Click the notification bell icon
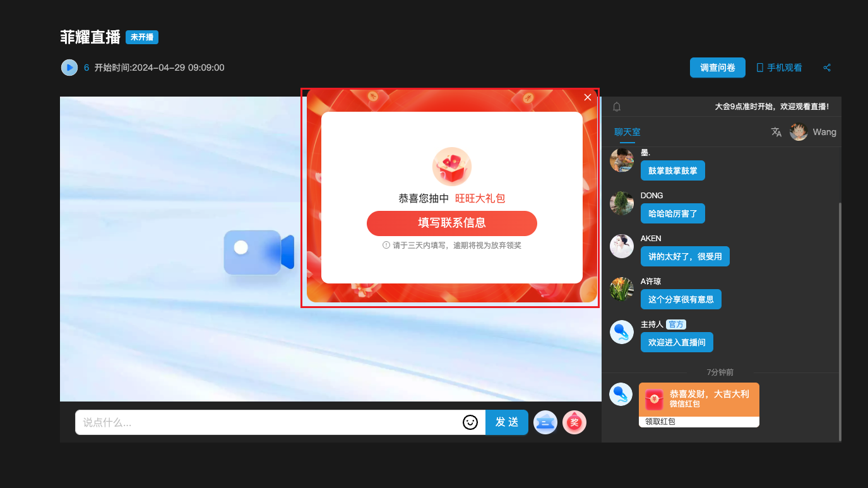Screen dimensions: 868x488 [617, 107]
